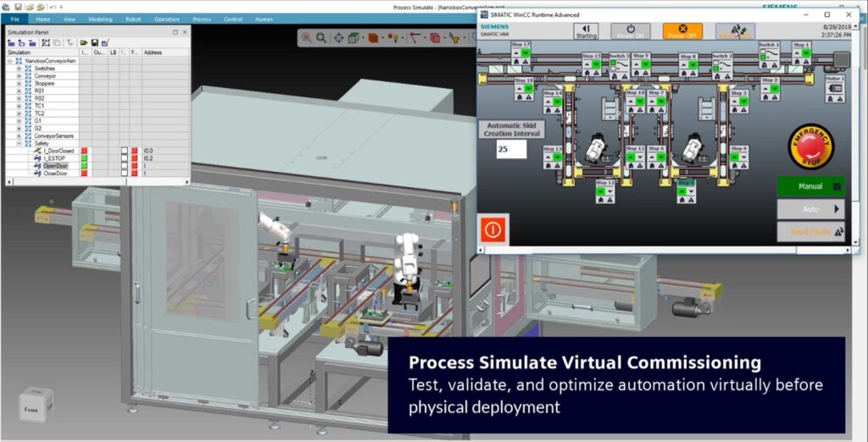Click the Automatic Skid Creation Interval field

click(511, 149)
